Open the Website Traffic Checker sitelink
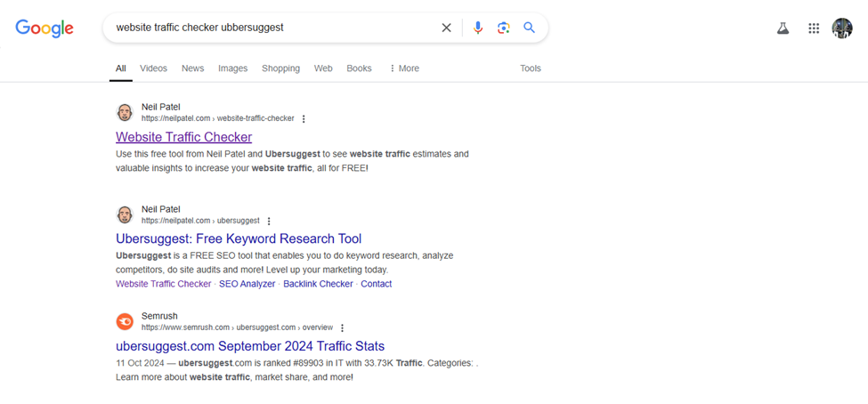The image size is (868, 404). (x=163, y=284)
